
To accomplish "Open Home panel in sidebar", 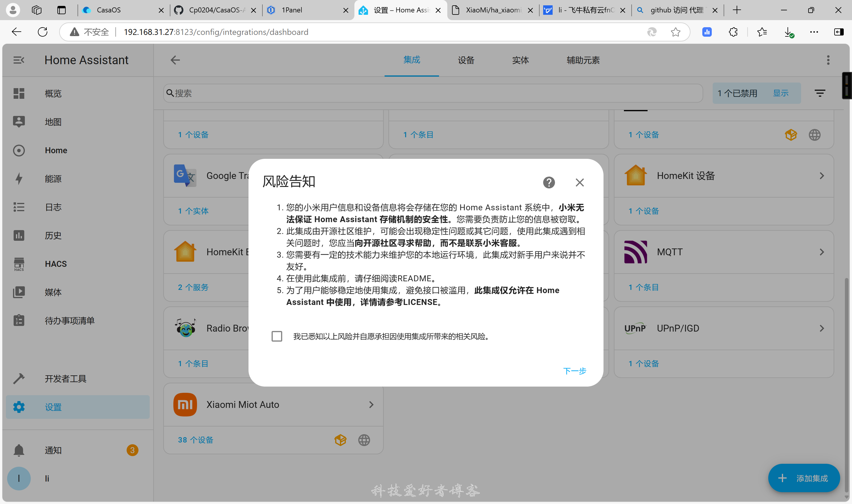I will [x=78, y=150].
